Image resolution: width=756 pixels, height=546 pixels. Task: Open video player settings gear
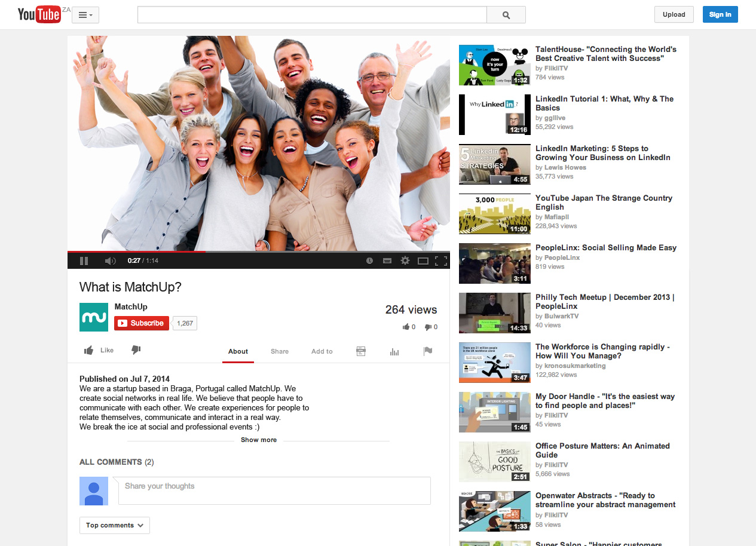(405, 261)
